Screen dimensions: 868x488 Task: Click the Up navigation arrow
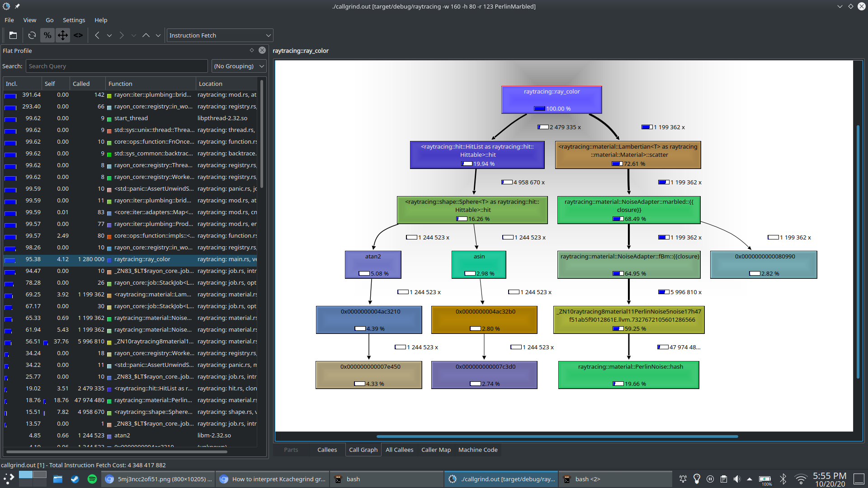click(146, 35)
